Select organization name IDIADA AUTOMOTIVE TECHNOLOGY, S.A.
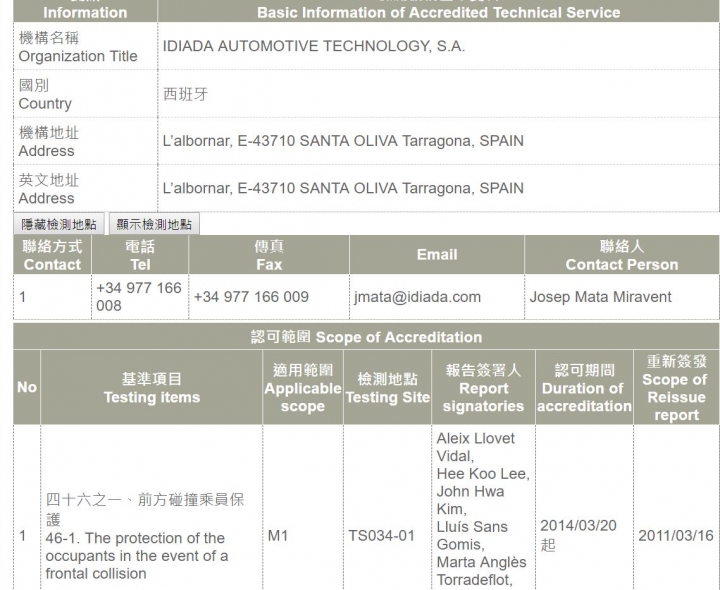 point(314,46)
